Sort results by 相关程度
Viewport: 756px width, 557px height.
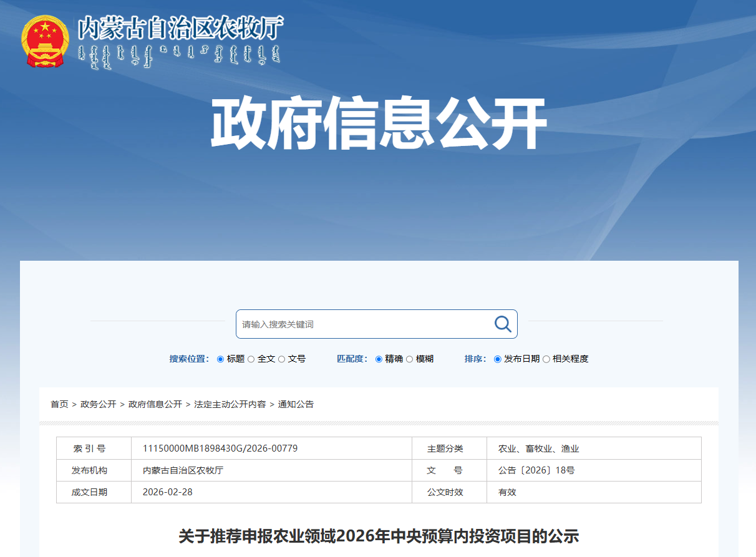pos(546,359)
